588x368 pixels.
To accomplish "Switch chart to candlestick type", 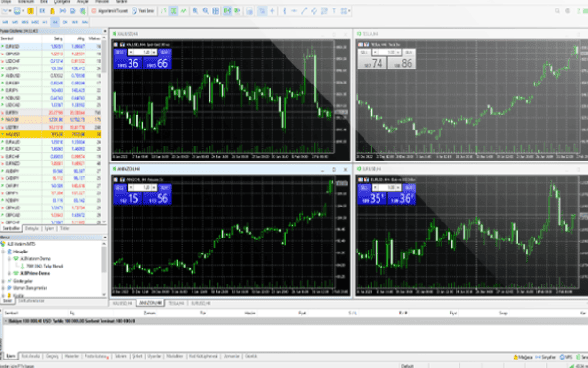I will (x=174, y=11).
